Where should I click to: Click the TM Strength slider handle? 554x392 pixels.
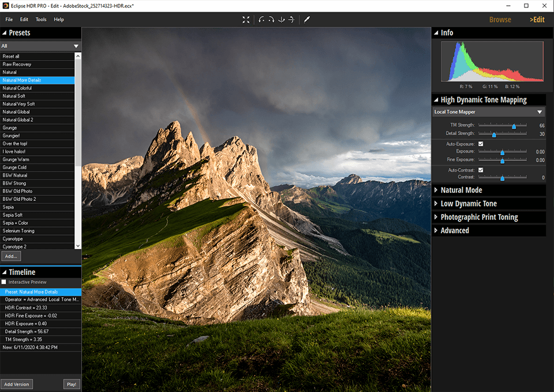pyautogui.click(x=514, y=126)
